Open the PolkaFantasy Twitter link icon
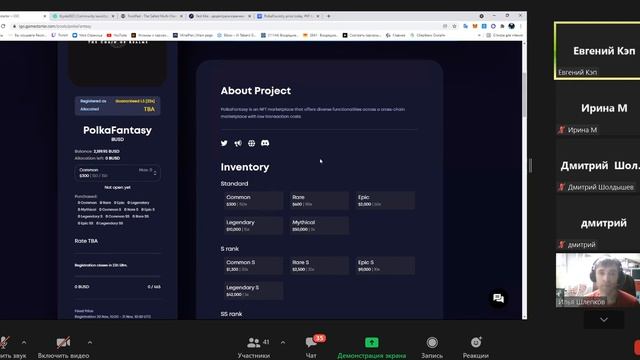Image resolution: width=640 pixels, height=360 pixels. [224, 143]
